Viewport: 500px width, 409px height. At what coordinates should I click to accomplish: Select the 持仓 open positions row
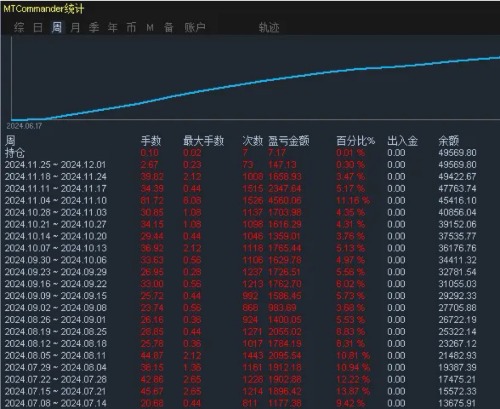coord(241,153)
